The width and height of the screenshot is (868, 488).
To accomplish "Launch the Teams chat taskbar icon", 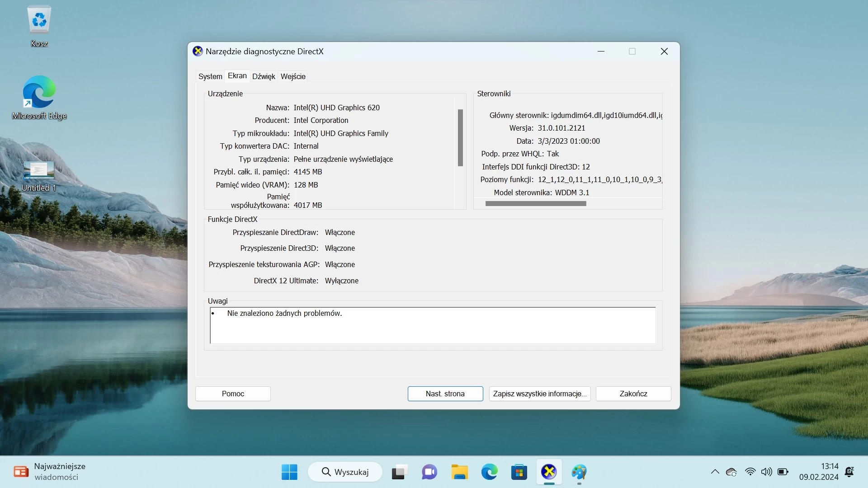I will pyautogui.click(x=429, y=472).
